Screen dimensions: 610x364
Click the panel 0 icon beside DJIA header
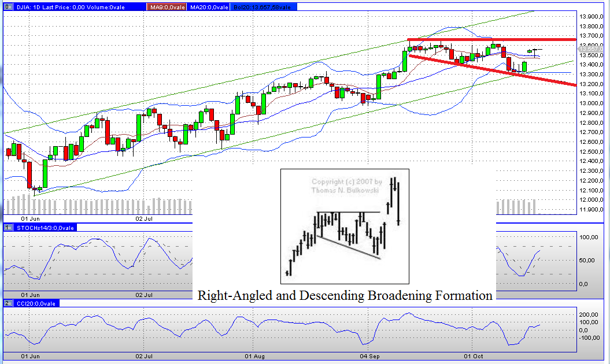tap(9, 6)
